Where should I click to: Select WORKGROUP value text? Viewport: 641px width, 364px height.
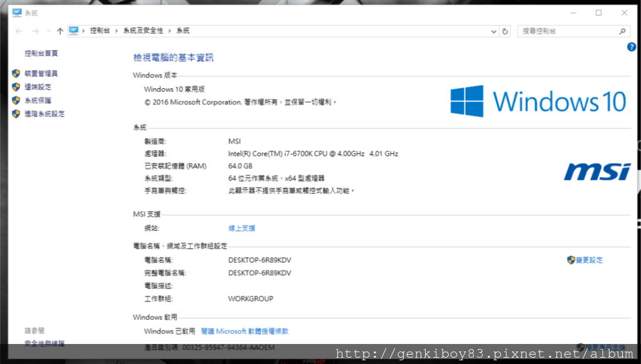pyautogui.click(x=250, y=298)
